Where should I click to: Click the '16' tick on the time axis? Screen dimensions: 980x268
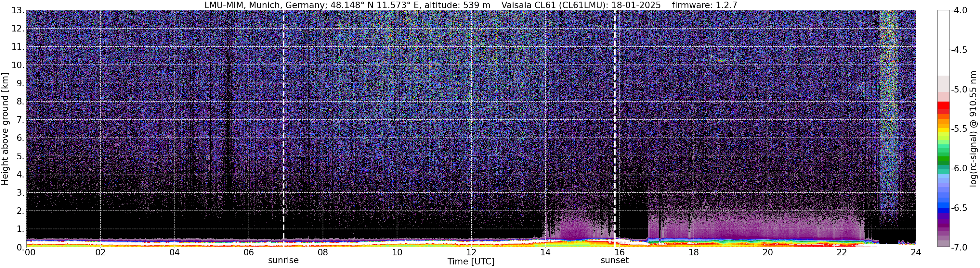tap(620, 252)
